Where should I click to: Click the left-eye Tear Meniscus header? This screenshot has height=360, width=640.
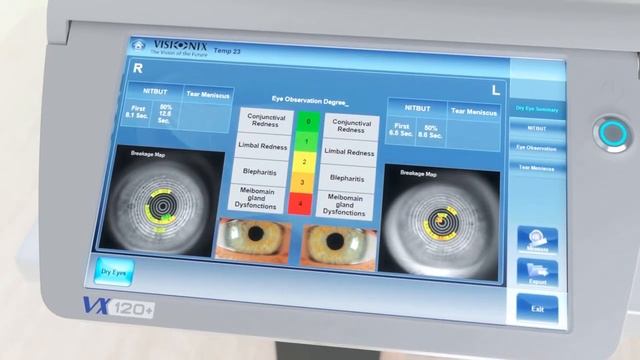click(474, 111)
